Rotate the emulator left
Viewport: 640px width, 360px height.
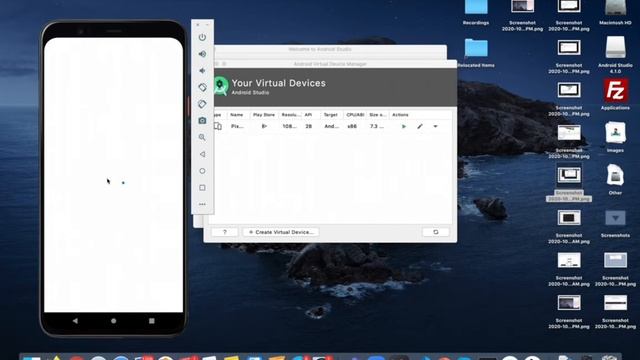pyautogui.click(x=202, y=87)
